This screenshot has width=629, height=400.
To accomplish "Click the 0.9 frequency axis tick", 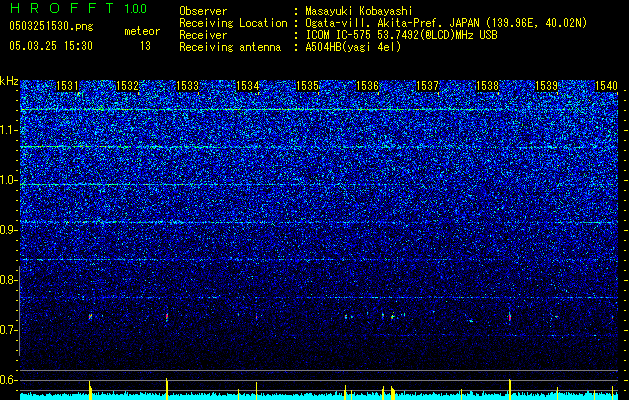I will tap(8, 230).
